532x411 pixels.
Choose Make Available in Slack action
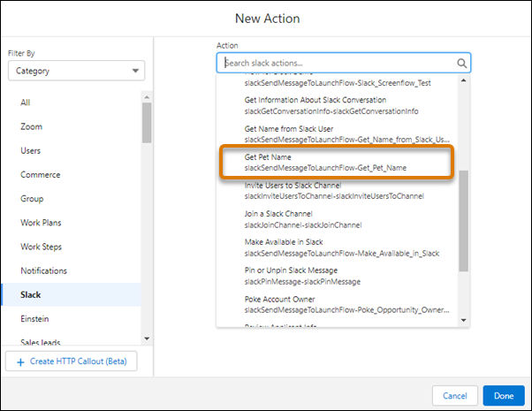pos(338,247)
